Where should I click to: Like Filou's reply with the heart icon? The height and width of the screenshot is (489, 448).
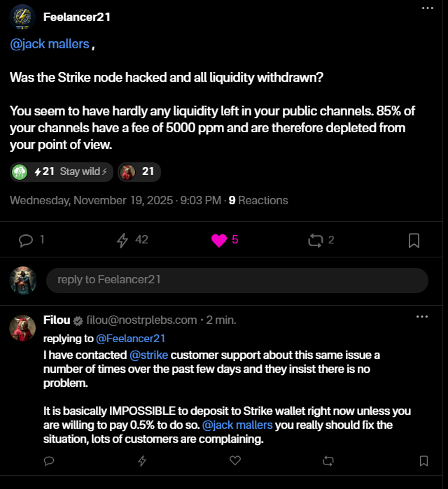235,461
